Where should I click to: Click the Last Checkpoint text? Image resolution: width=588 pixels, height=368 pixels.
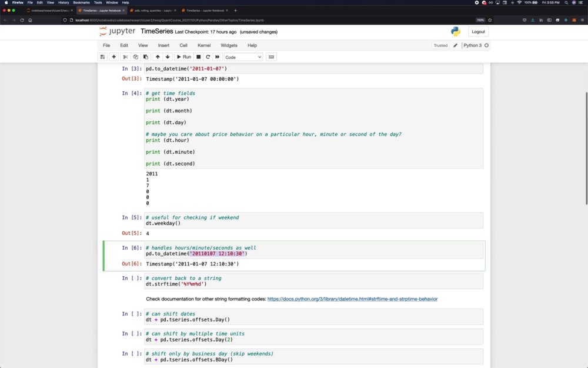pos(205,32)
